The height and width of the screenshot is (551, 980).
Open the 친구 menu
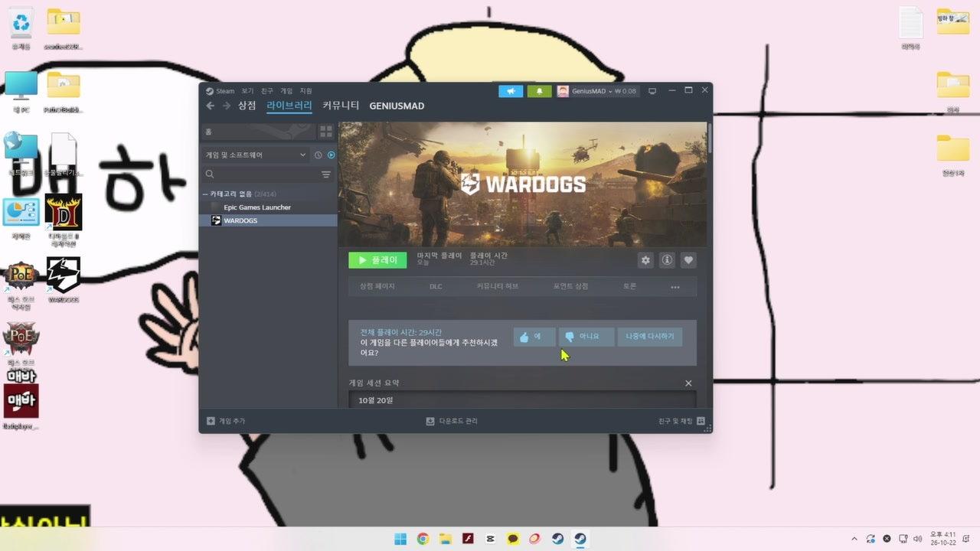(267, 91)
